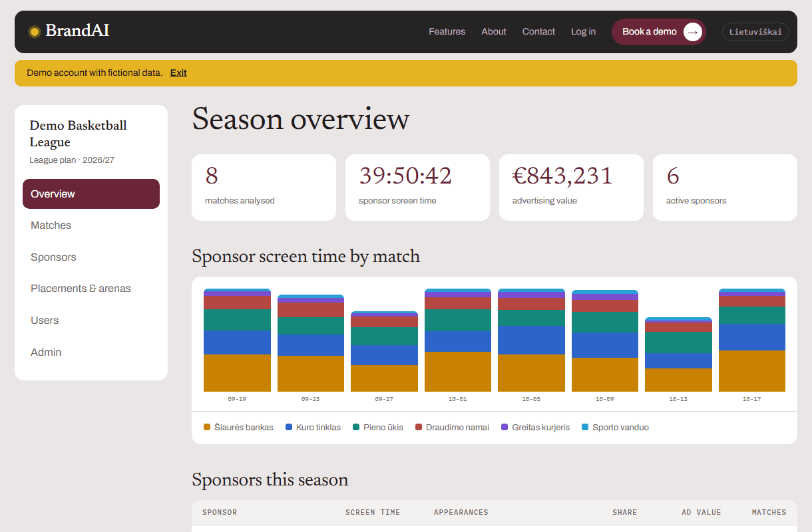The width and height of the screenshot is (812, 532).
Task: Click the MATCHES column header
Action: click(x=769, y=512)
